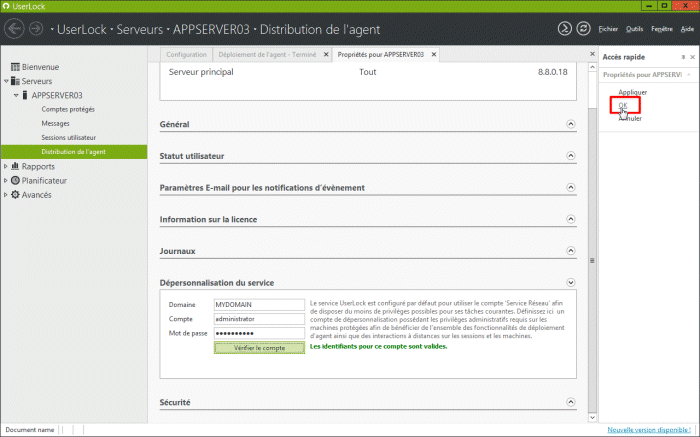Open the Fichier menu

point(608,29)
